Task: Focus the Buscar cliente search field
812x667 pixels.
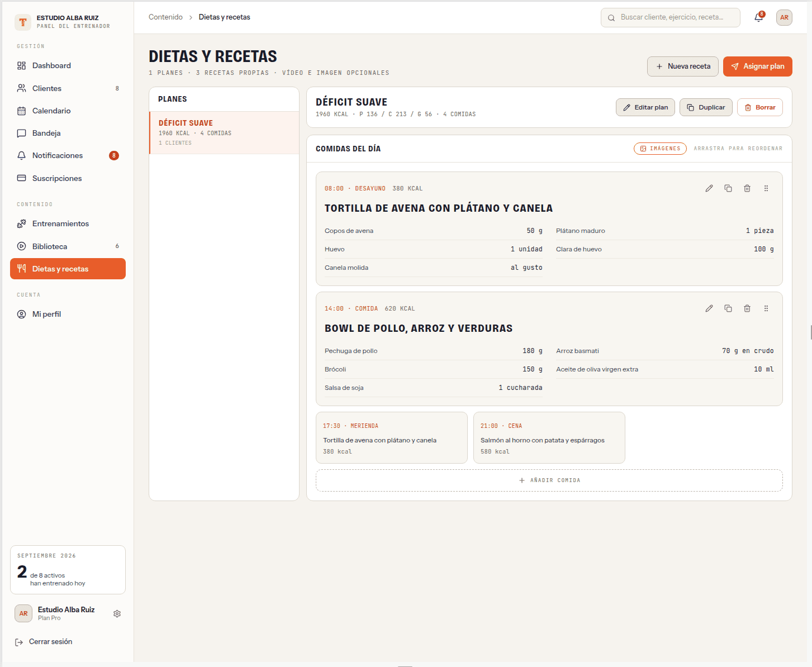Action: point(670,17)
